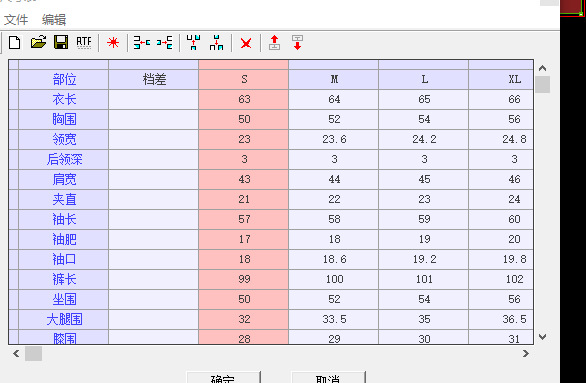Screen dimensions: 586x383
Task: Select the 裤长 row label
Action: pos(64,279)
